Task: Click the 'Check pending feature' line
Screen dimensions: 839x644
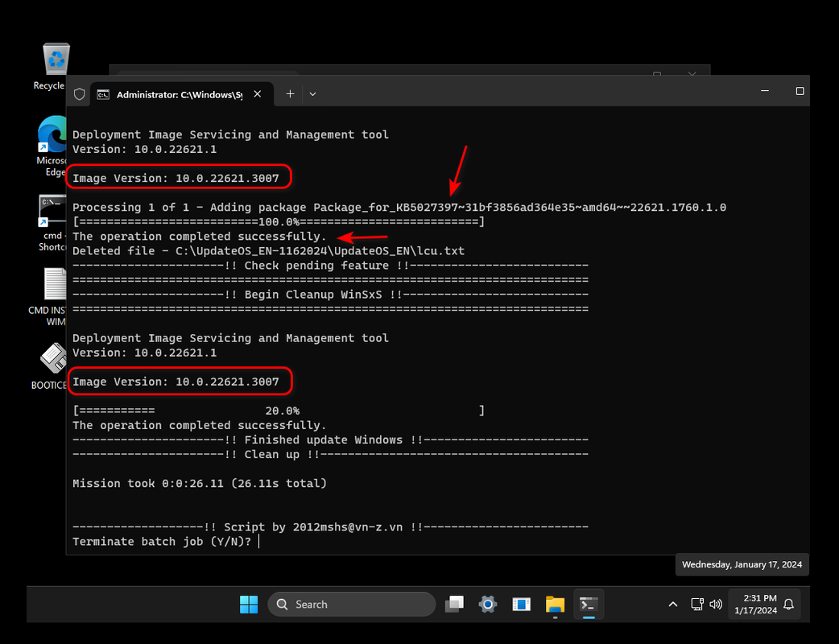Action: [330, 266]
